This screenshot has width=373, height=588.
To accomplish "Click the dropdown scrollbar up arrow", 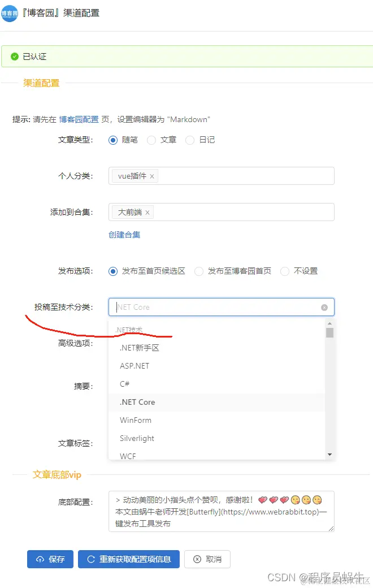I will (x=329, y=323).
